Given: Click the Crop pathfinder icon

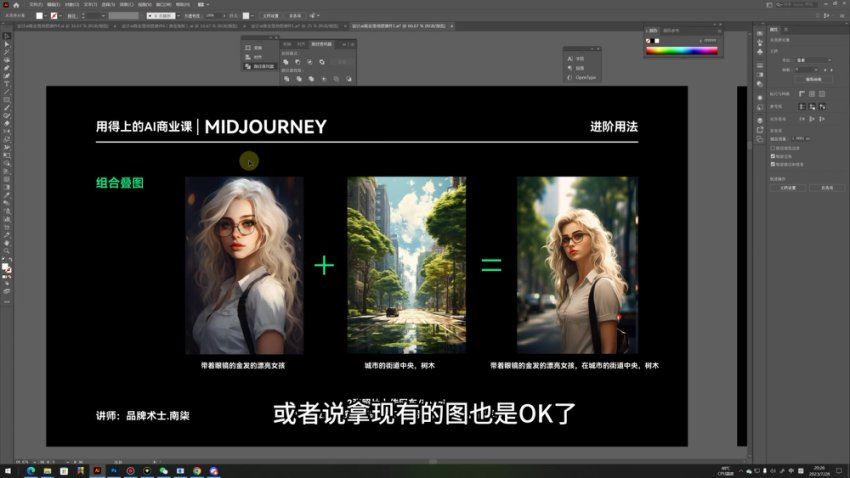Looking at the screenshot, I should click(x=324, y=79).
